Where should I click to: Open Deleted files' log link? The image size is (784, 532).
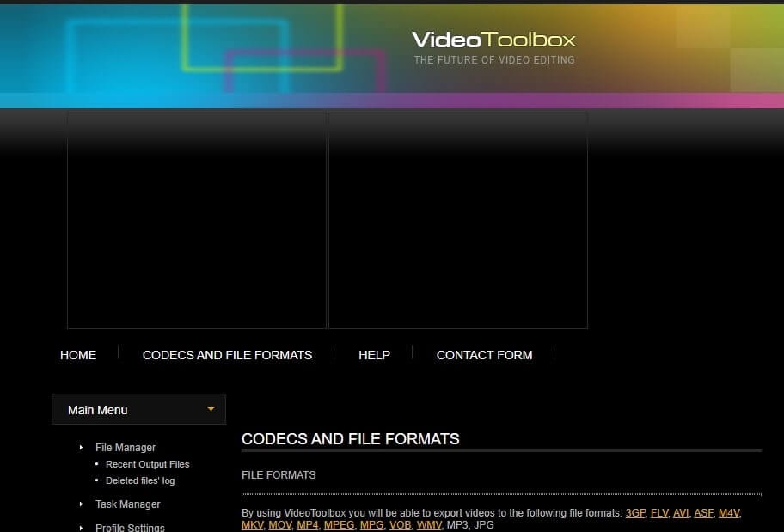(x=140, y=480)
